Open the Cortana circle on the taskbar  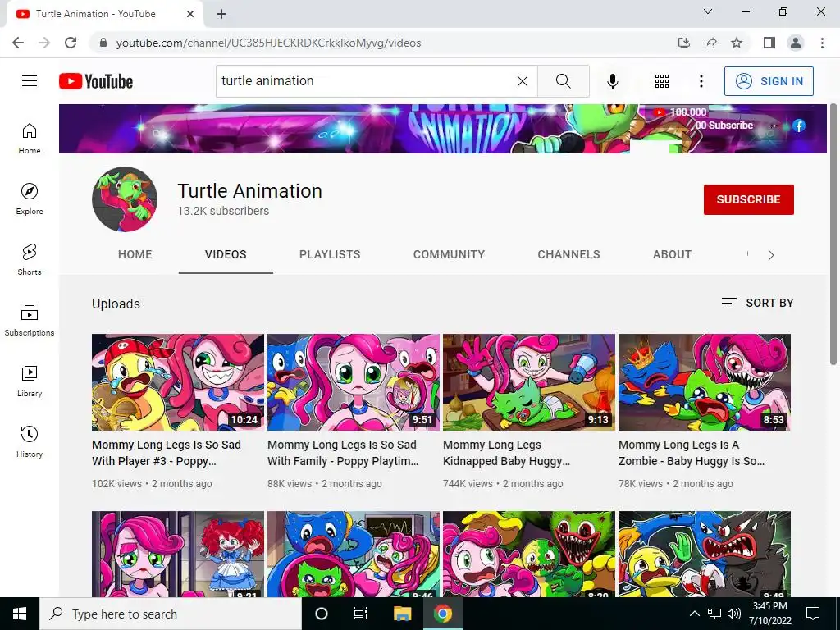tap(322, 614)
